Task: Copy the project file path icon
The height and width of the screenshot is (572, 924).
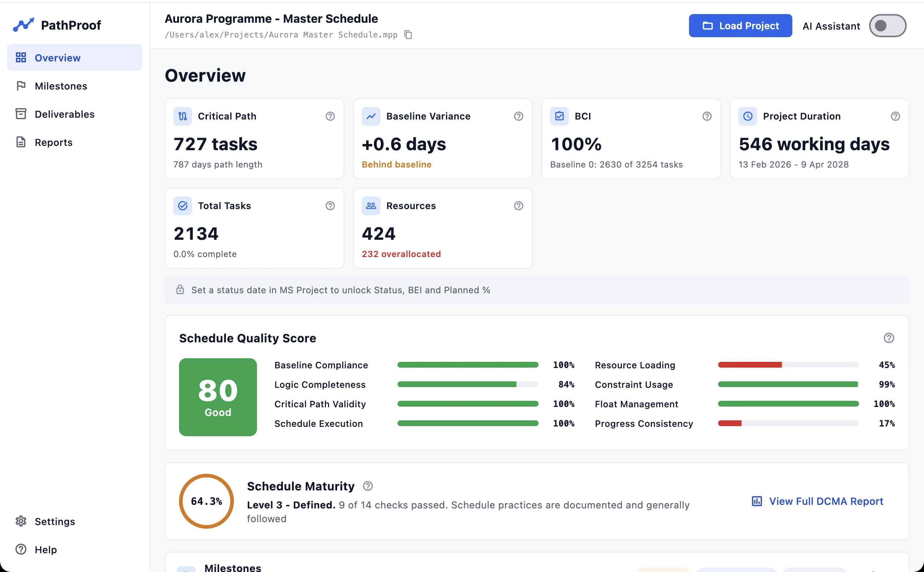Action: [408, 35]
